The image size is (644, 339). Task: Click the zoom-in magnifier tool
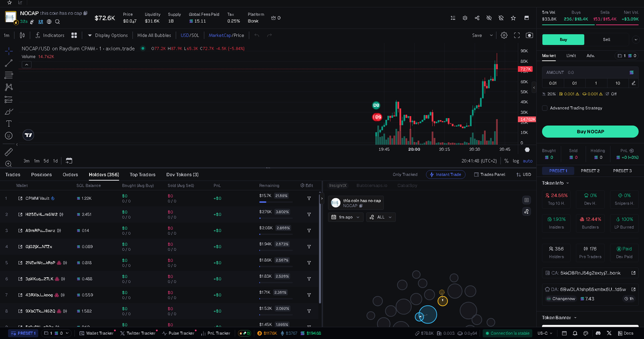[9, 164]
